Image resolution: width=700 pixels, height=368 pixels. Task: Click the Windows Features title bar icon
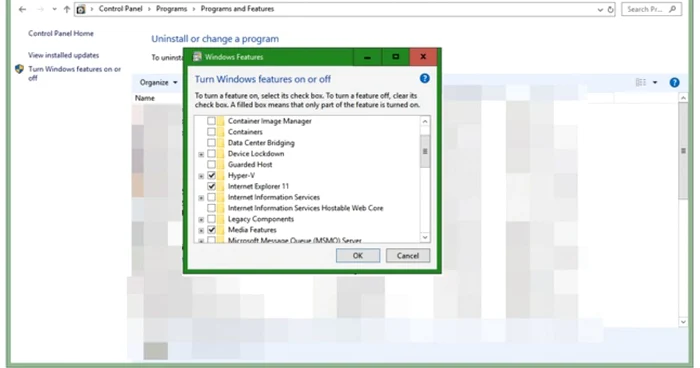pyautogui.click(x=197, y=57)
